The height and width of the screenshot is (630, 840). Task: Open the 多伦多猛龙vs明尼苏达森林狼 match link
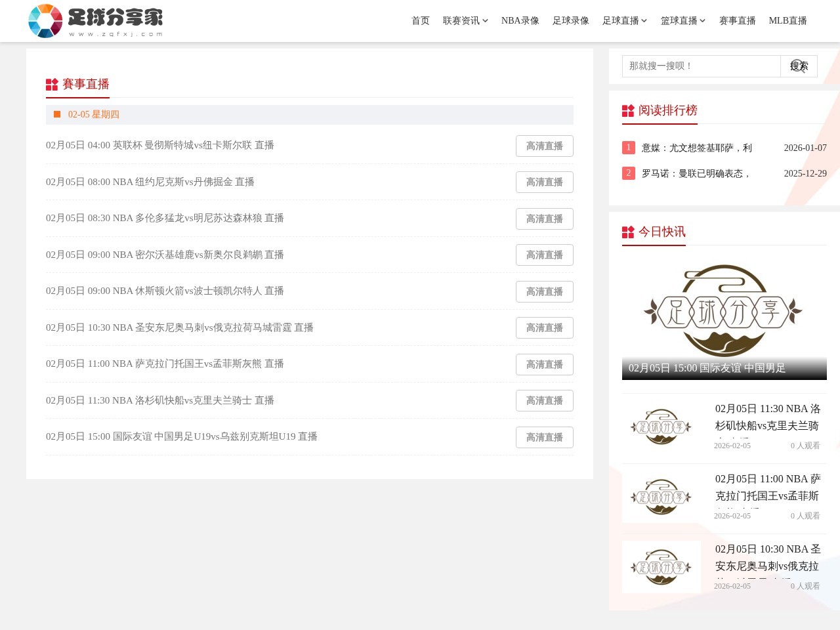point(165,218)
